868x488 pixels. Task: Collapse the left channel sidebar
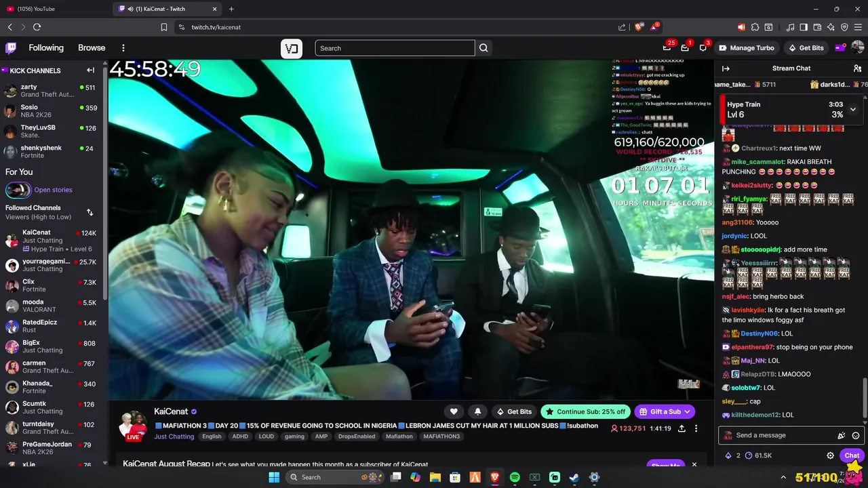point(90,70)
